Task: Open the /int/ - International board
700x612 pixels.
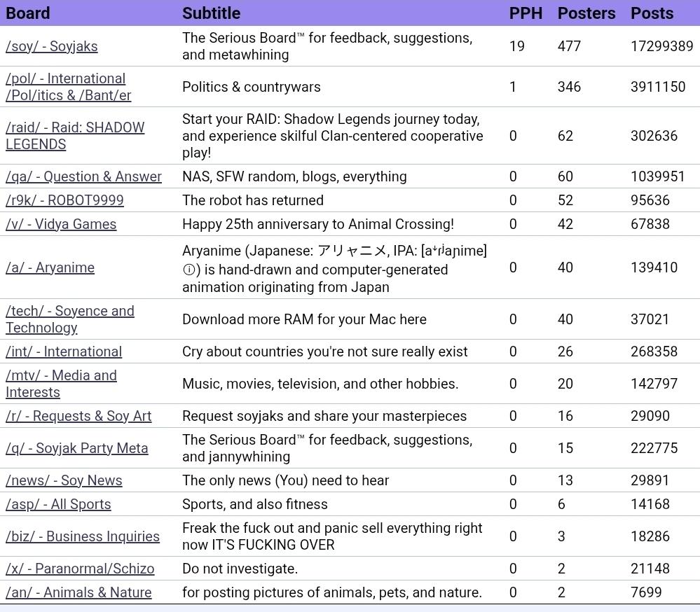Action: point(63,352)
